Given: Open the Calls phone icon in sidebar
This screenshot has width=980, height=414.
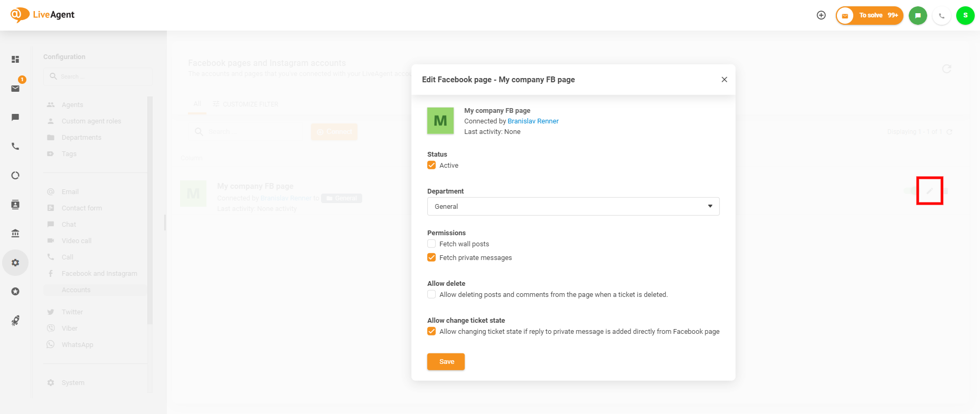Looking at the screenshot, I should pos(15,146).
